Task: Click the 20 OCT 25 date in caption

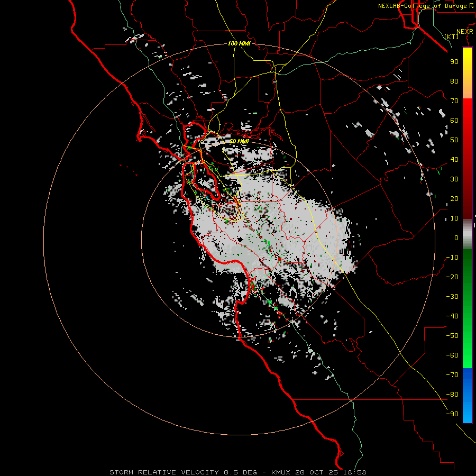Action: 318,472
